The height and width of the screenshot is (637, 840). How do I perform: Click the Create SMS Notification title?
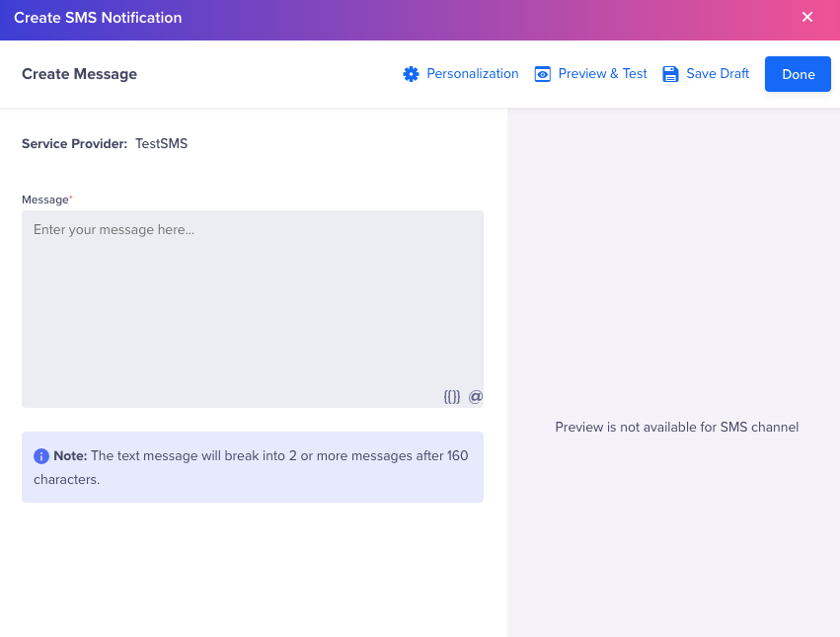tap(98, 18)
